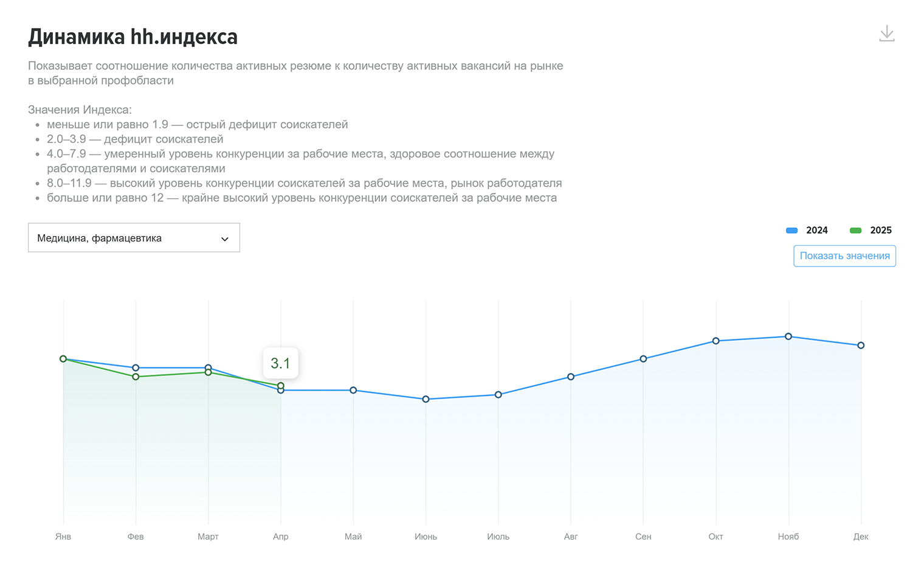Click the Окт axis label
The height and width of the screenshot is (581, 924).
tap(716, 537)
